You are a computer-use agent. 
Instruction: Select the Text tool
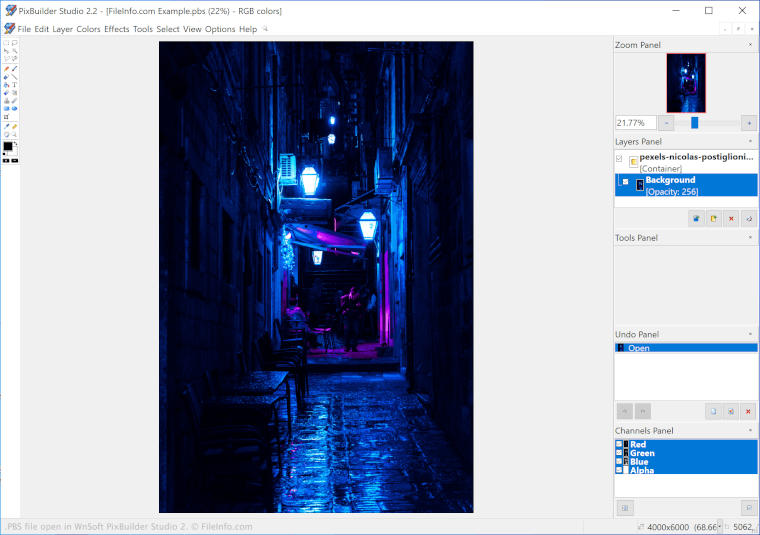click(14, 85)
